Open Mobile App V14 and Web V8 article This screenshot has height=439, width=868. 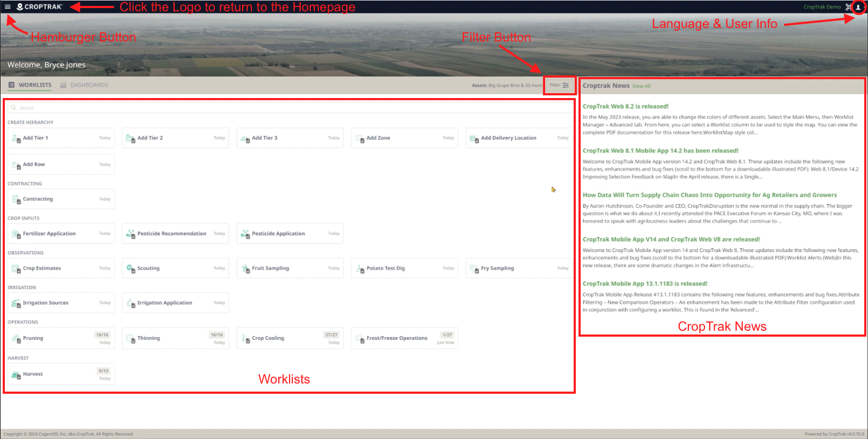(x=671, y=239)
